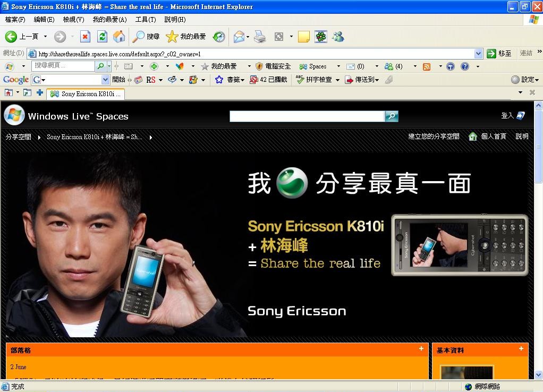Screen dimensions: 543x392
Task: Click the 拼字檢查 spell check button
Action: click(x=314, y=80)
